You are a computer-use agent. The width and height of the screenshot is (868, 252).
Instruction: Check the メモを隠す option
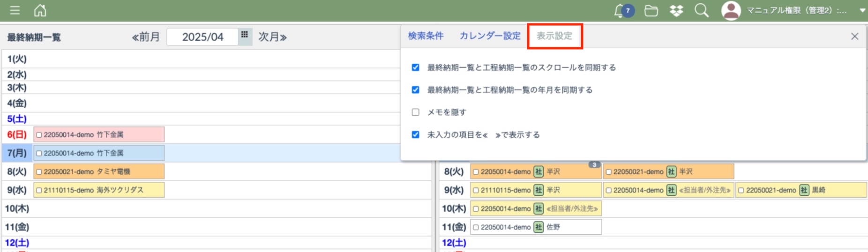coord(415,112)
